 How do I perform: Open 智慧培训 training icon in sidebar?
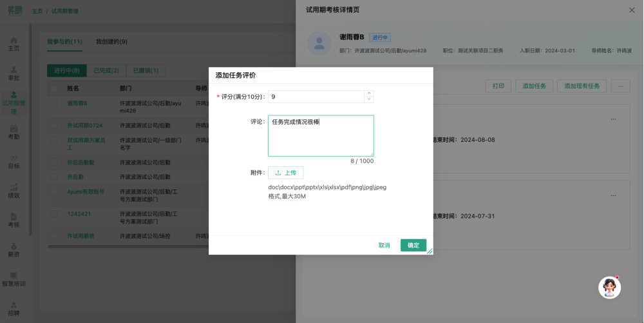(x=13, y=275)
